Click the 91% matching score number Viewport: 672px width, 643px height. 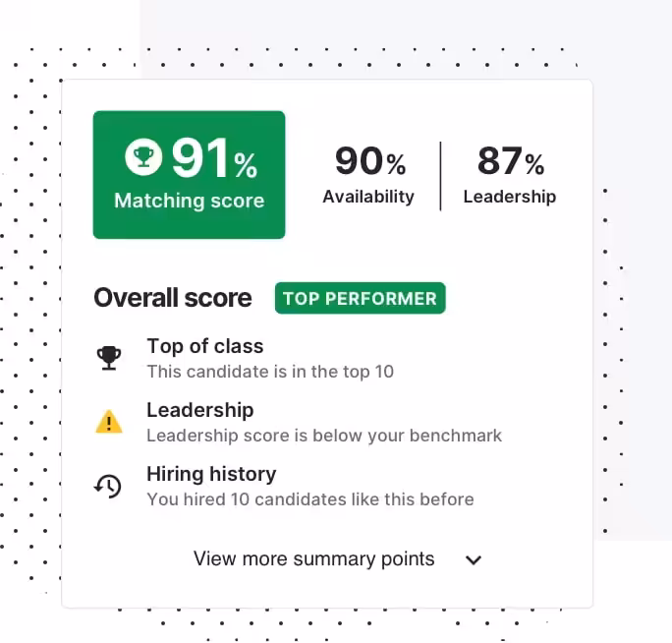(215, 158)
